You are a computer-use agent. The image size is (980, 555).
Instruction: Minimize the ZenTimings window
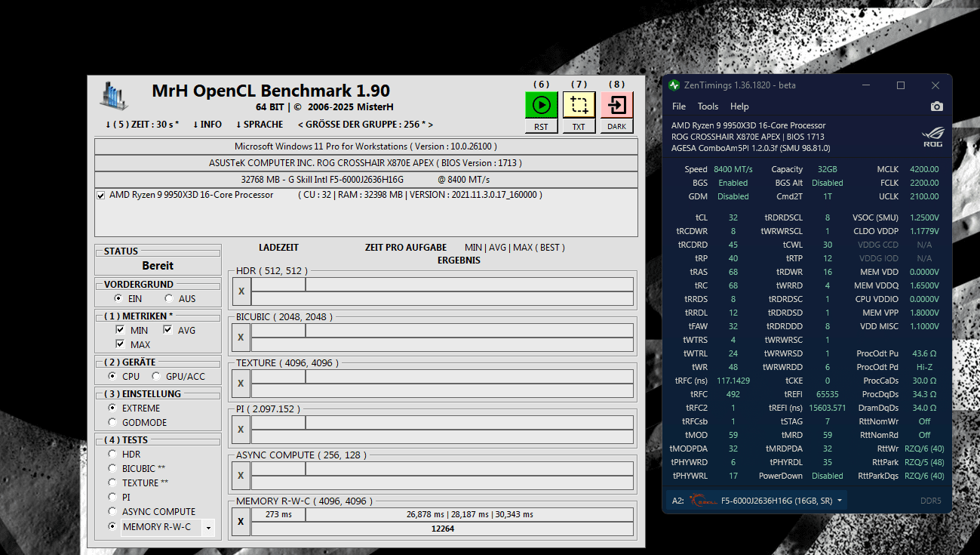[x=865, y=85]
